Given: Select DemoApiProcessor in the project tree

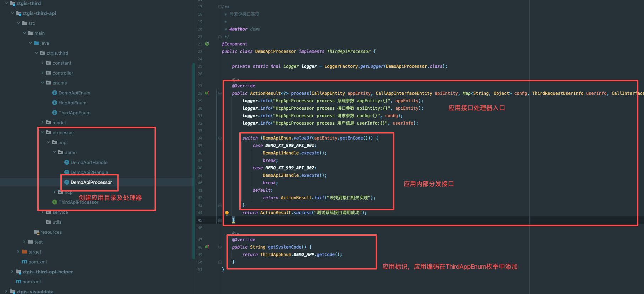Looking at the screenshot, I should pos(91,182).
